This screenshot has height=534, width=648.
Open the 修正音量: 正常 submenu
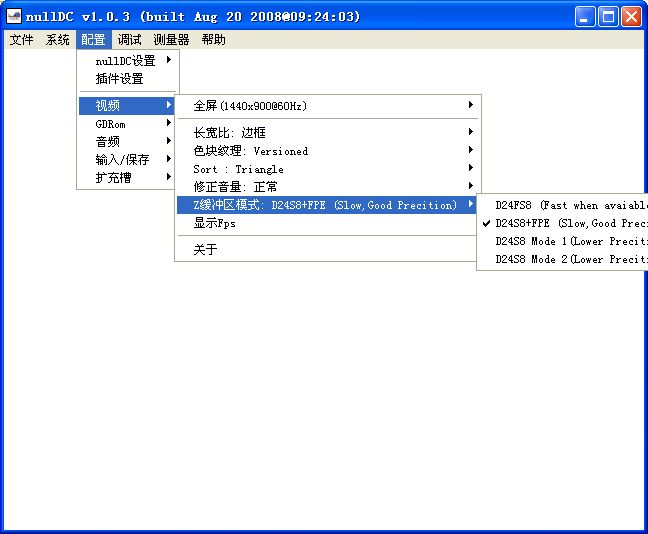coord(327,186)
